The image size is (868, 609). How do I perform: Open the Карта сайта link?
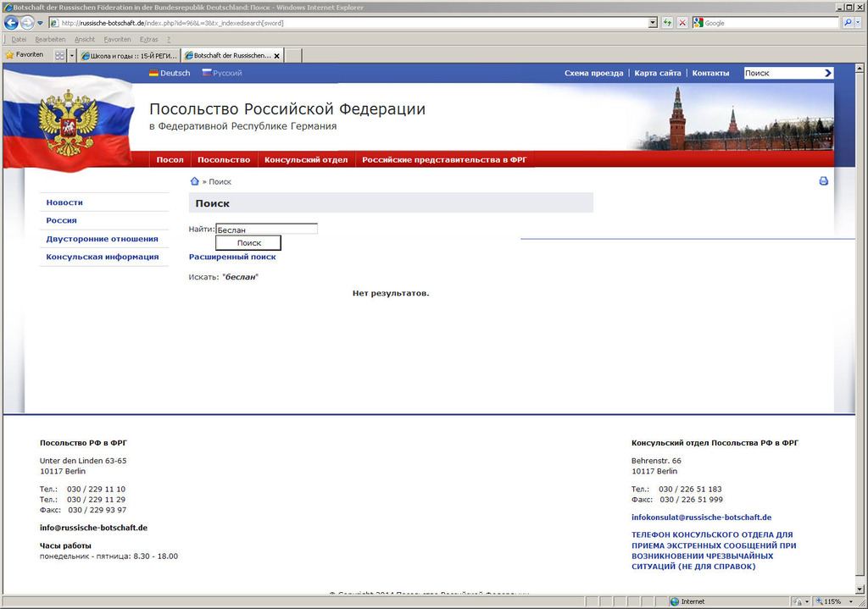(x=658, y=73)
